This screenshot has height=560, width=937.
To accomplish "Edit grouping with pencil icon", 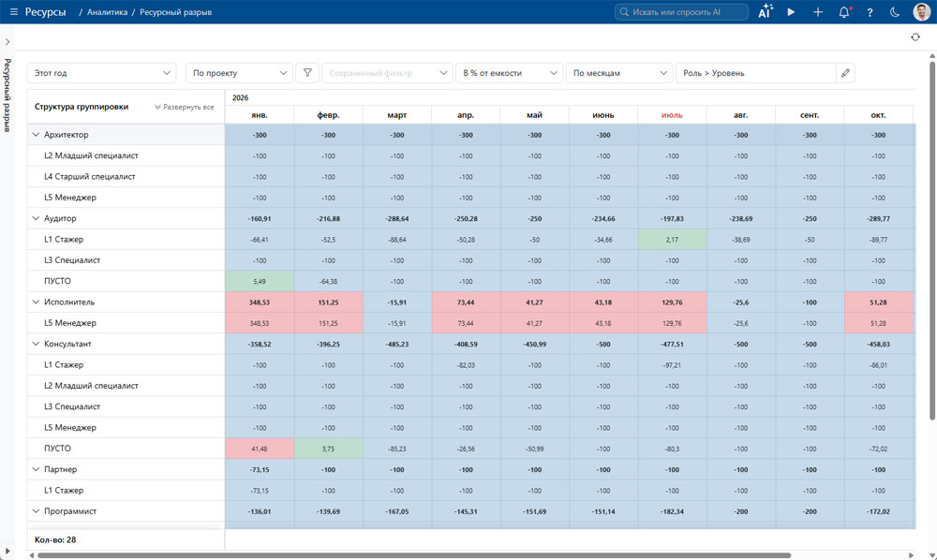I will tap(845, 73).
